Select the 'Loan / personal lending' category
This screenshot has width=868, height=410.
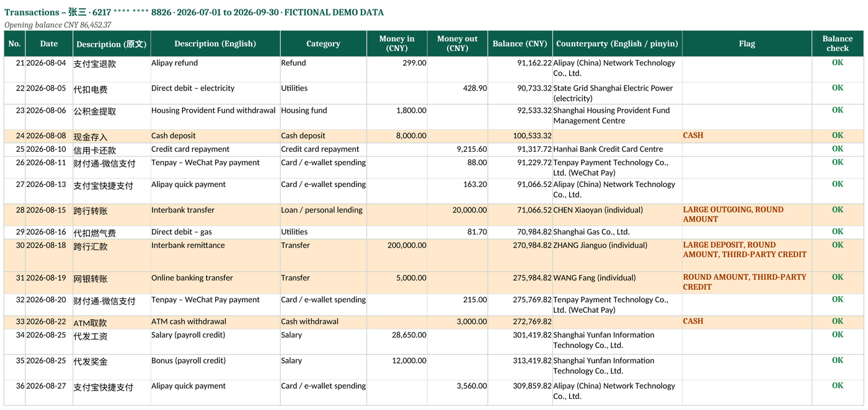(x=323, y=215)
